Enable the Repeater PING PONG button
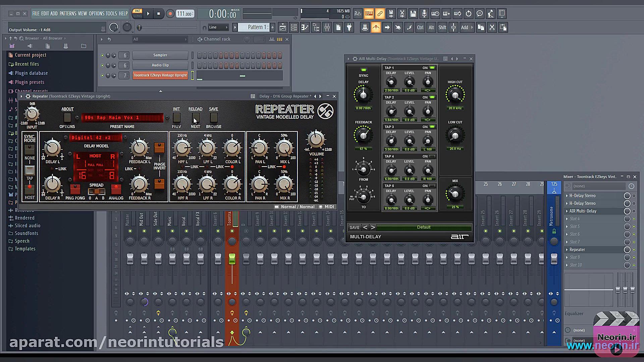This screenshot has height=362, width=644. (75, 189)
